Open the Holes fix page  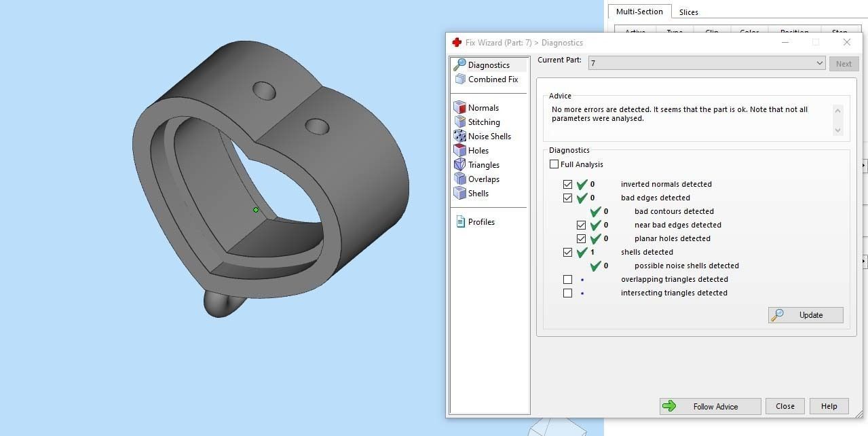click(x=471, y=151)
